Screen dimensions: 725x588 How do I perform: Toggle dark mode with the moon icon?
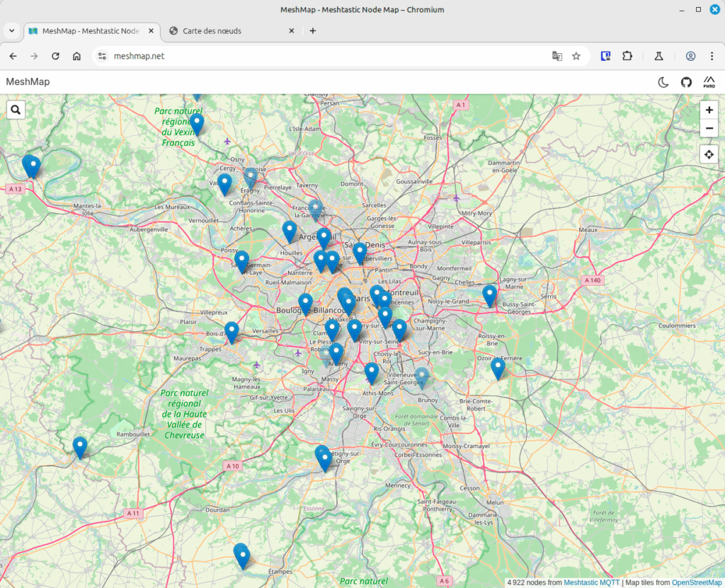coord(663,82)
